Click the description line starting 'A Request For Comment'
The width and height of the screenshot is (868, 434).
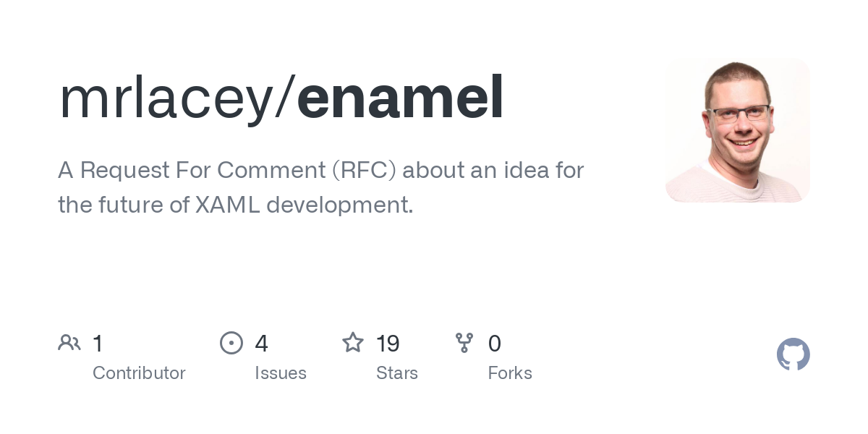pyautogui.click(x=321, y=171)
